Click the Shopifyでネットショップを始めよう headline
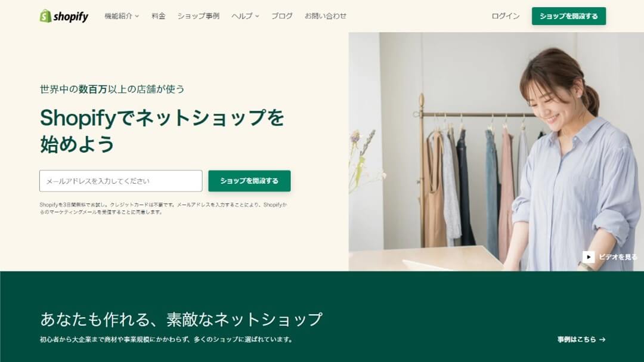The image size is (644, 362). (162, 131)
